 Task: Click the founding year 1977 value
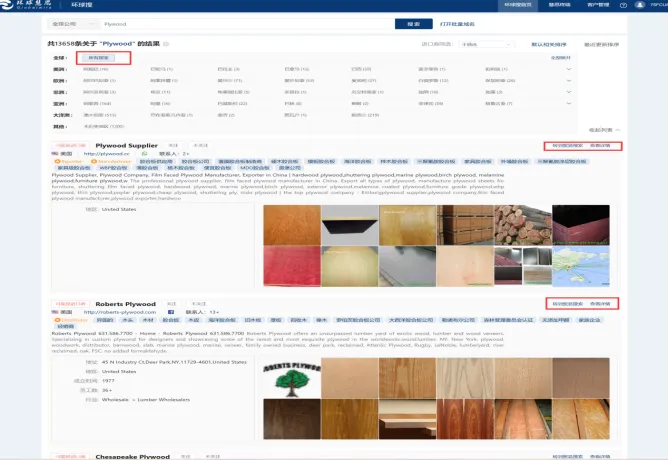(x=108, y=381)
